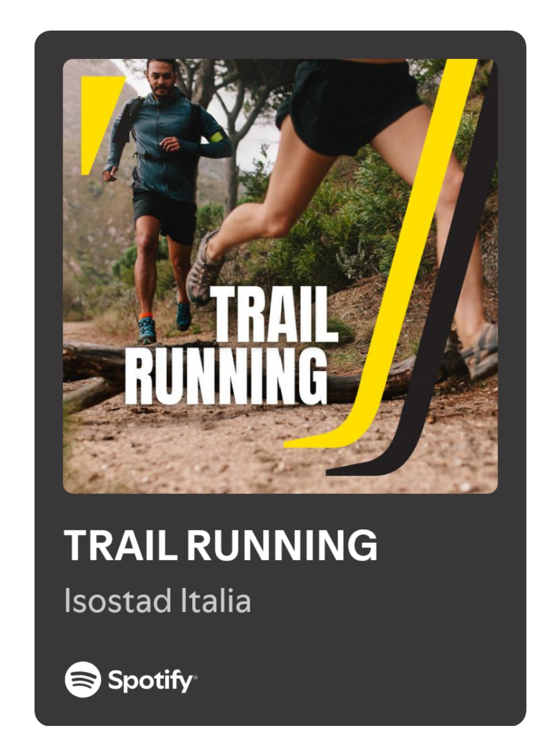Click the Spotify wordmark text
Viewport: 560px width, 752px height.
point(150,681)
